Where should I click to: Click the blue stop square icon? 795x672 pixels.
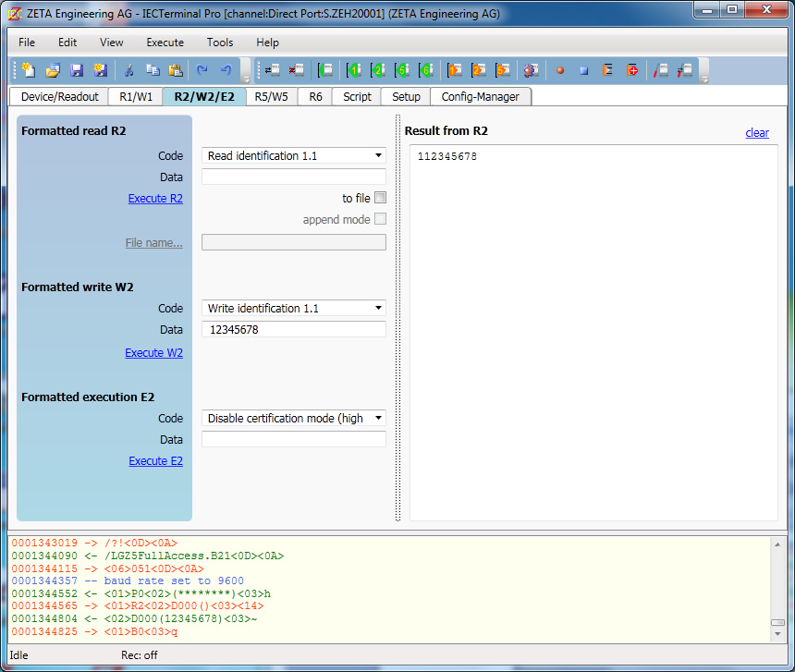point(584,71)
